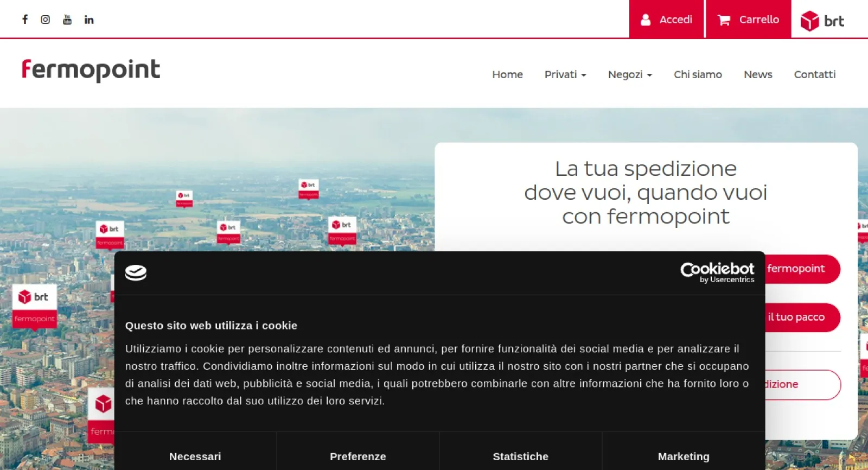Click the Cookiebot by Usercentrics logo

click(717, 272)
